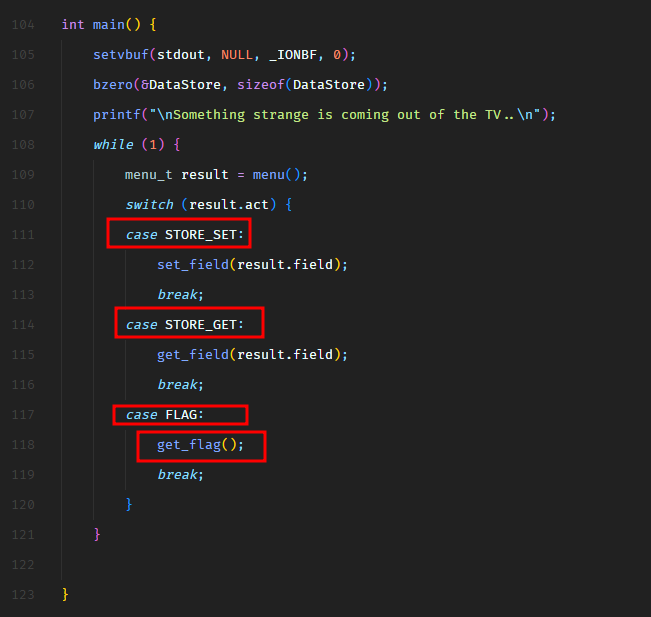
Task: Click the switch keyword
Action: pos(148,204)
